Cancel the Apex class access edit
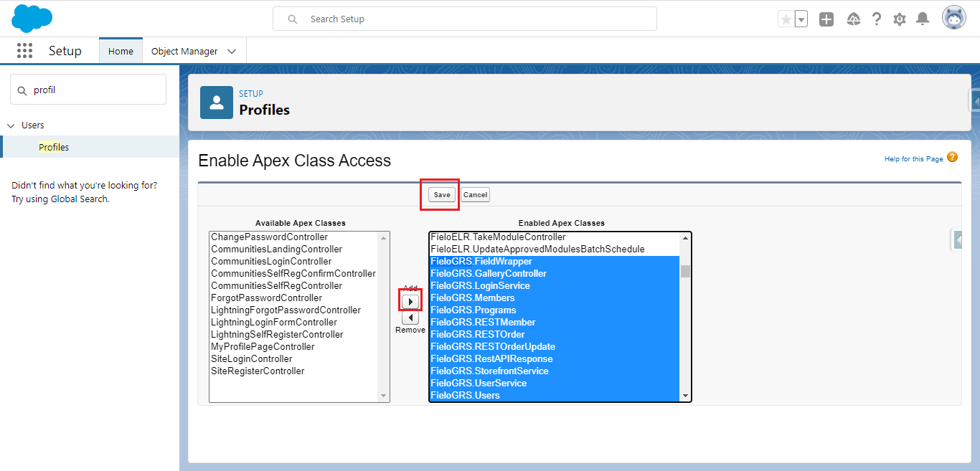 coord(475,195)
